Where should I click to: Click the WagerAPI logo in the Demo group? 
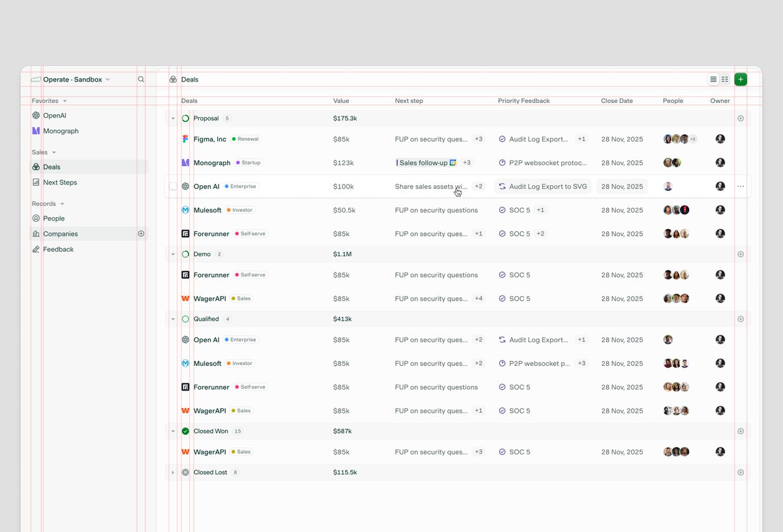[185, 299]
